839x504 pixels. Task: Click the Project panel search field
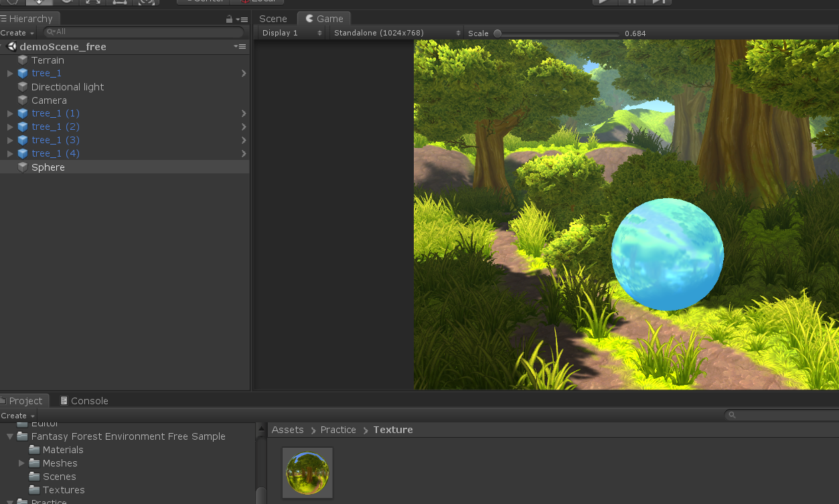coord(782,416)
